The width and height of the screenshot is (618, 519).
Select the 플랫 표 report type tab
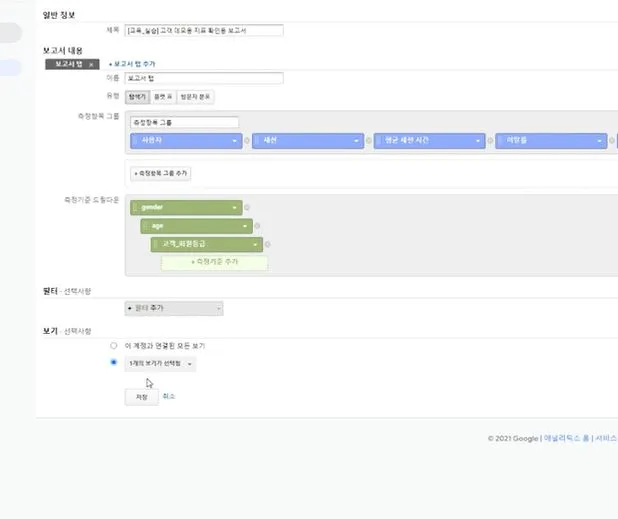click(163, 97)
